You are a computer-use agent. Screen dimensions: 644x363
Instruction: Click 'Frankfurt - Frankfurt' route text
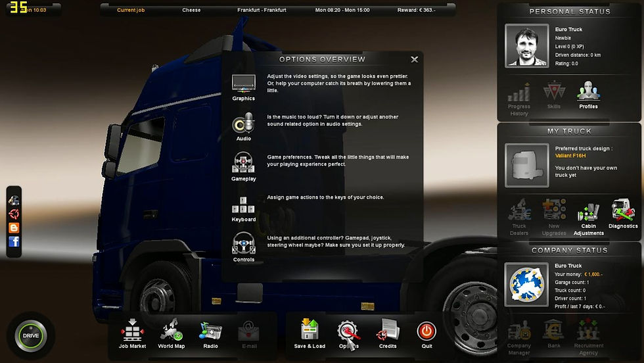pos(262,11)
